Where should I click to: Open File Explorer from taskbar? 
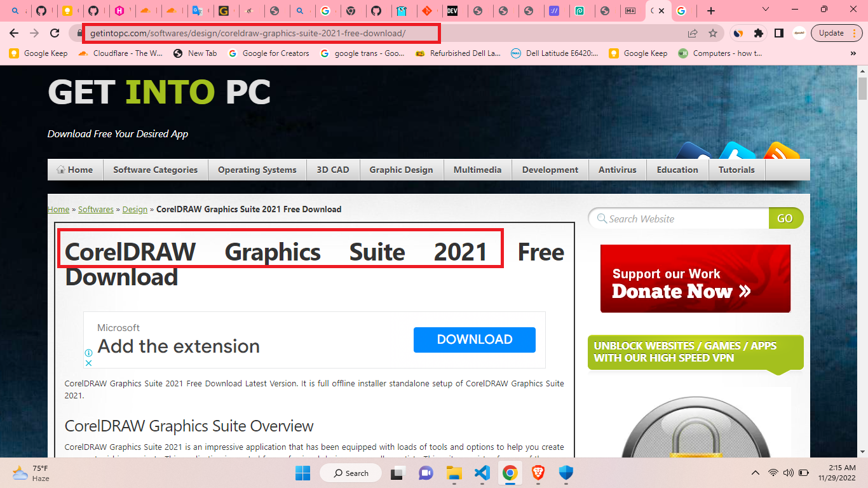pos(454,473)
